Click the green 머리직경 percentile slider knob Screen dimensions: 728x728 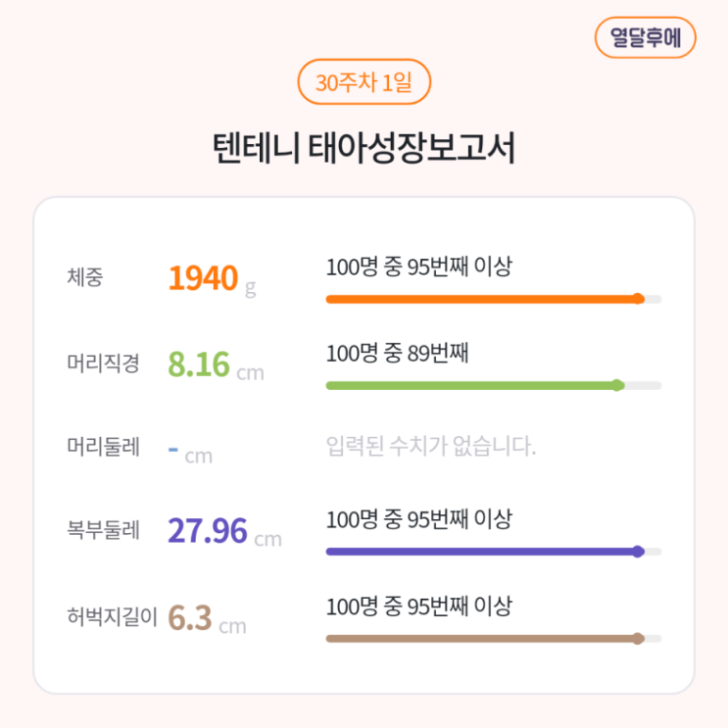[617, 385]
